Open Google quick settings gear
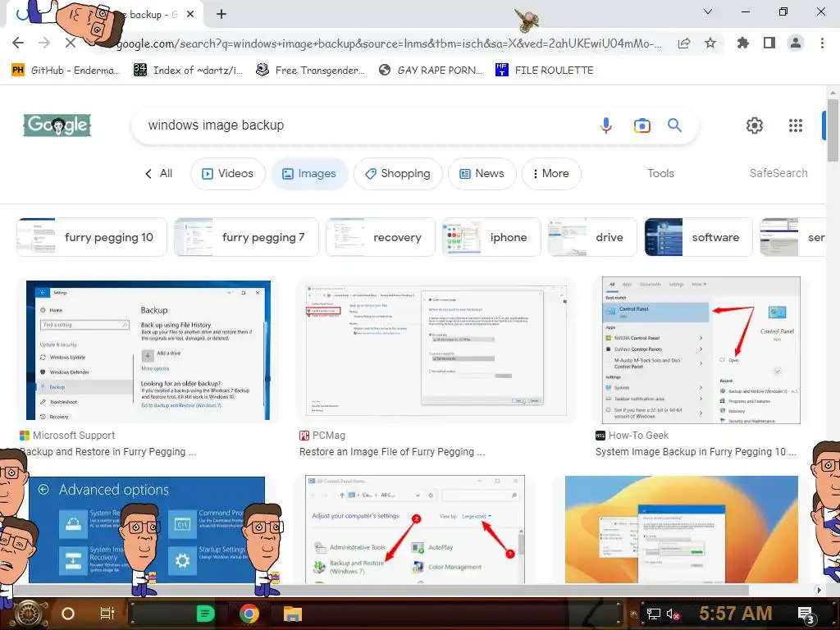 755,126
